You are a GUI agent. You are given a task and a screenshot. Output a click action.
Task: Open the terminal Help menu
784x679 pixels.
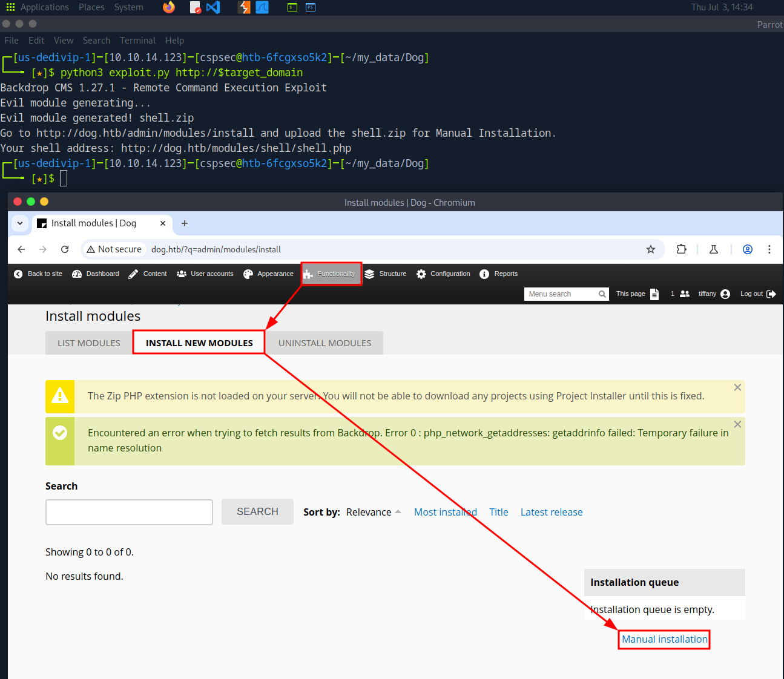[174, 41]
